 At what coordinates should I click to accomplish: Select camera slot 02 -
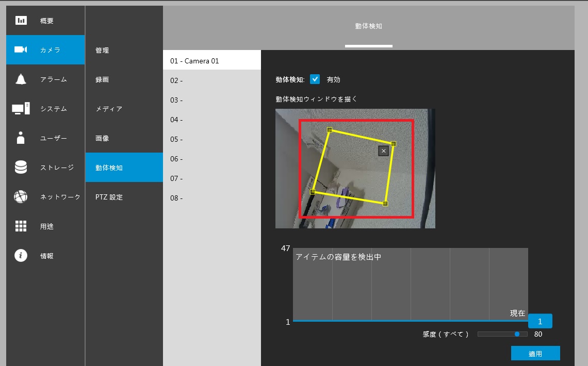click(212, 80)
